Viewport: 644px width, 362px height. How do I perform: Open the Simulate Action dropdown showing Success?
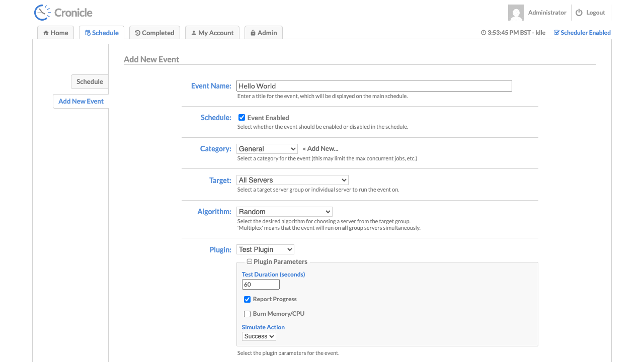259,336
